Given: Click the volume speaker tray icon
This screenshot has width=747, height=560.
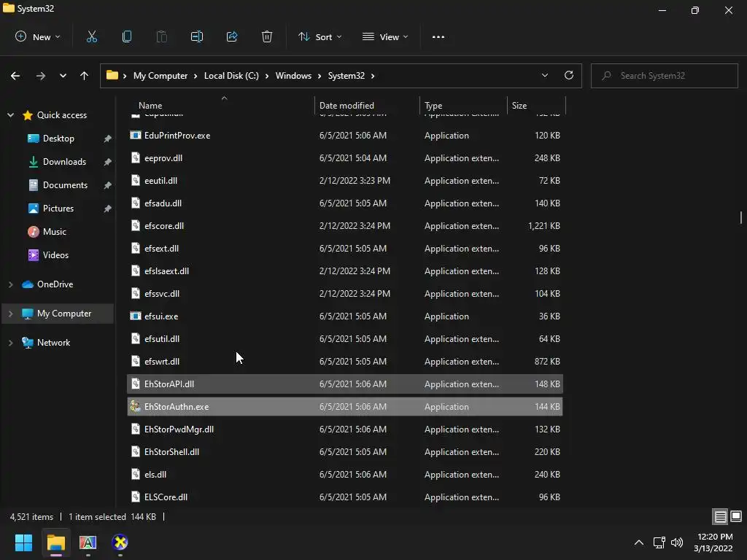Looking at the screenshot, I should (x=676, y=542).
